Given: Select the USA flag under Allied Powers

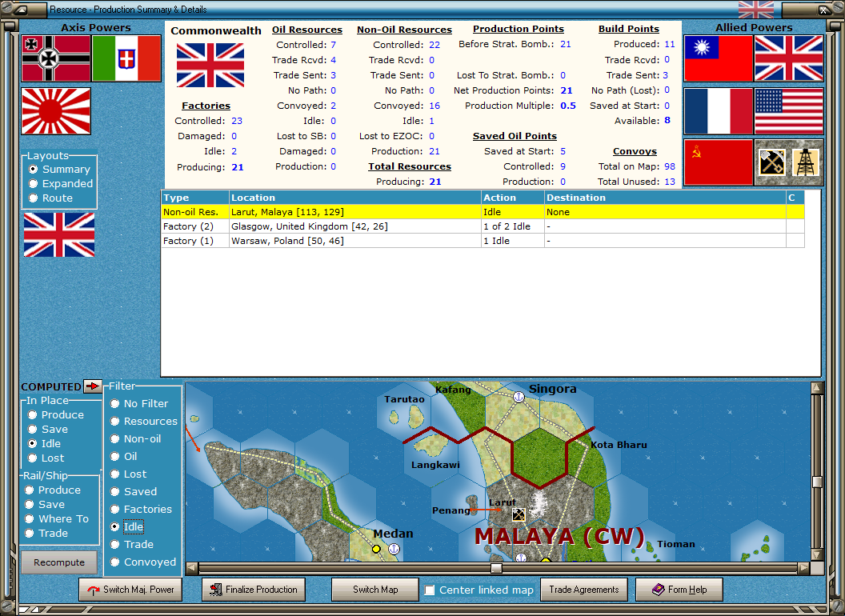Looking at the screenshot, I should click(x=789, y=111).
